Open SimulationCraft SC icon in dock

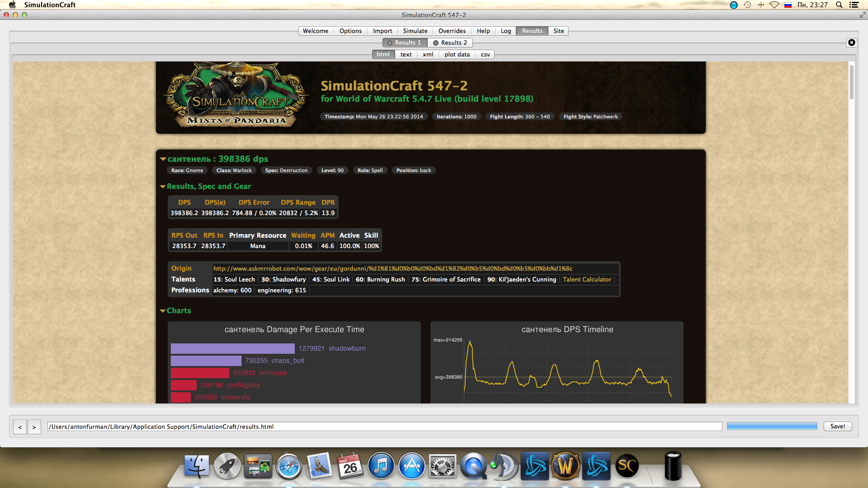[627, 466]
